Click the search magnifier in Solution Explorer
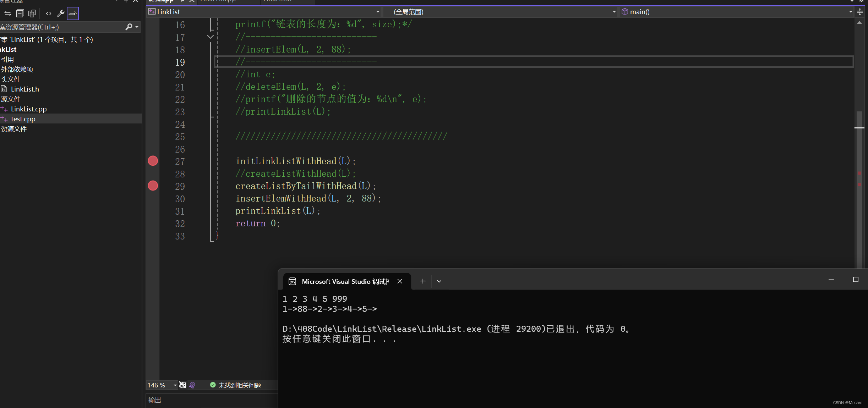The width and height of the screenshot is (868, 408). tap(129, 27)
